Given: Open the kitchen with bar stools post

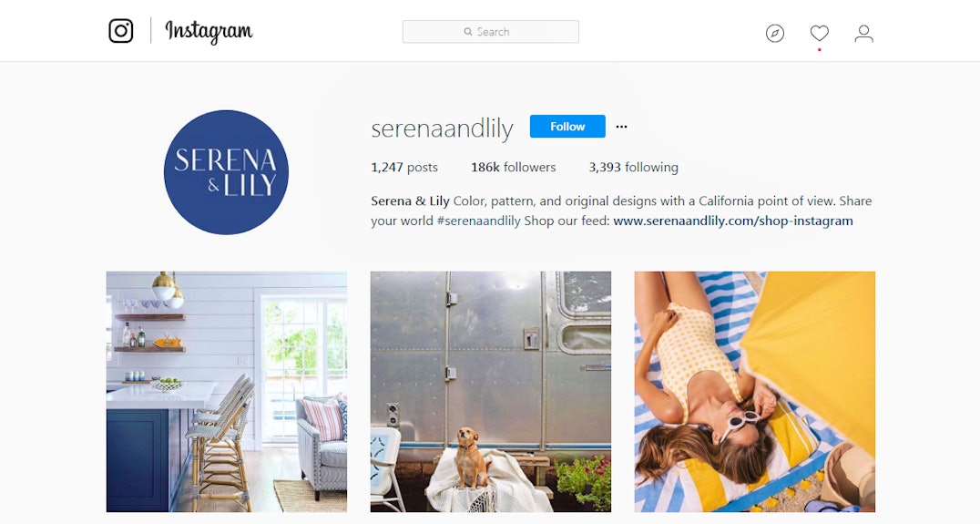Looking at the screenshot, I should (x=226, y=392).
